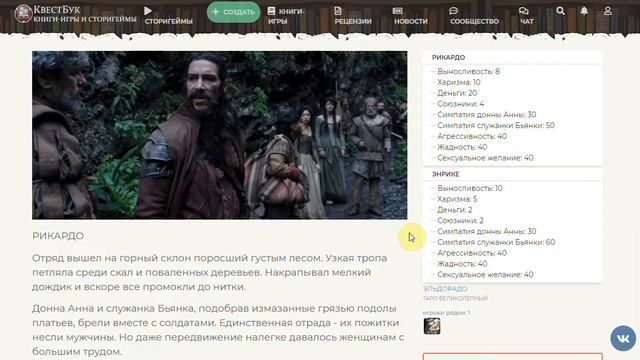The width and height of the screenshot is (640, 360).
Task: Click Рикардо's 'Харизма: 10' stat
Action: (x=459, y=82)
